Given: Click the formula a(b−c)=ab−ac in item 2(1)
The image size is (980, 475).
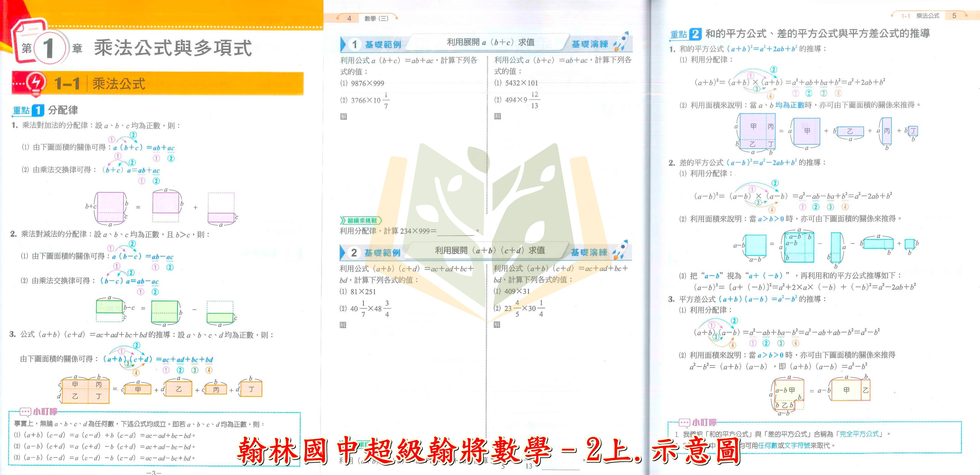Looking at the screenshot, I should click(143, 257).
